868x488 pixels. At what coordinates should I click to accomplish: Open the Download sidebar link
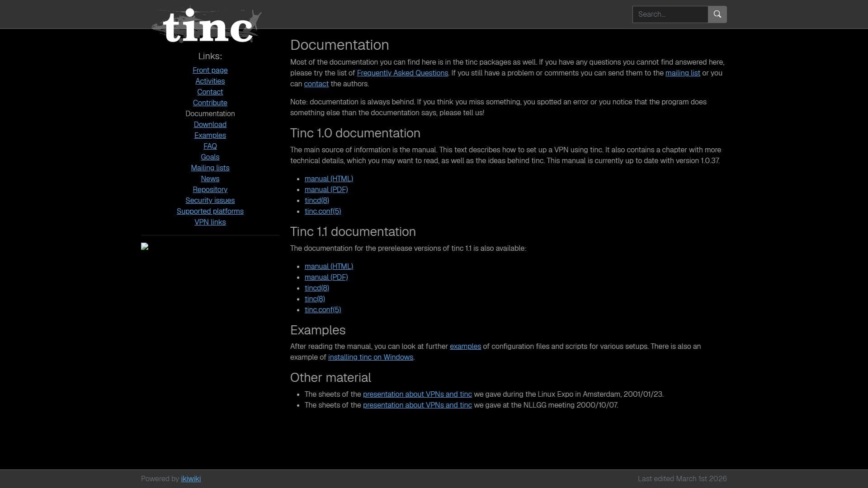210,124
